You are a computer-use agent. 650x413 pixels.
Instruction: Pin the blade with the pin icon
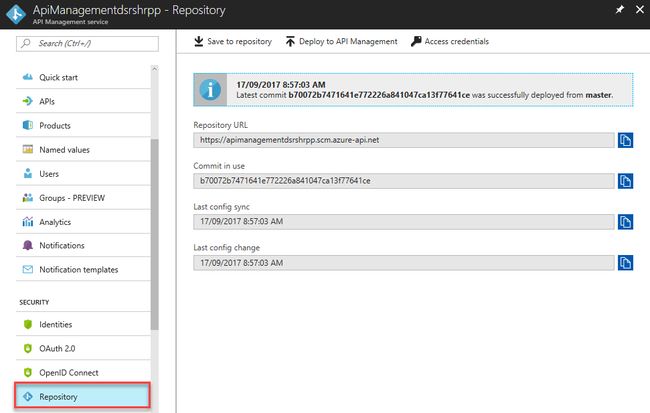click(620, 10)
